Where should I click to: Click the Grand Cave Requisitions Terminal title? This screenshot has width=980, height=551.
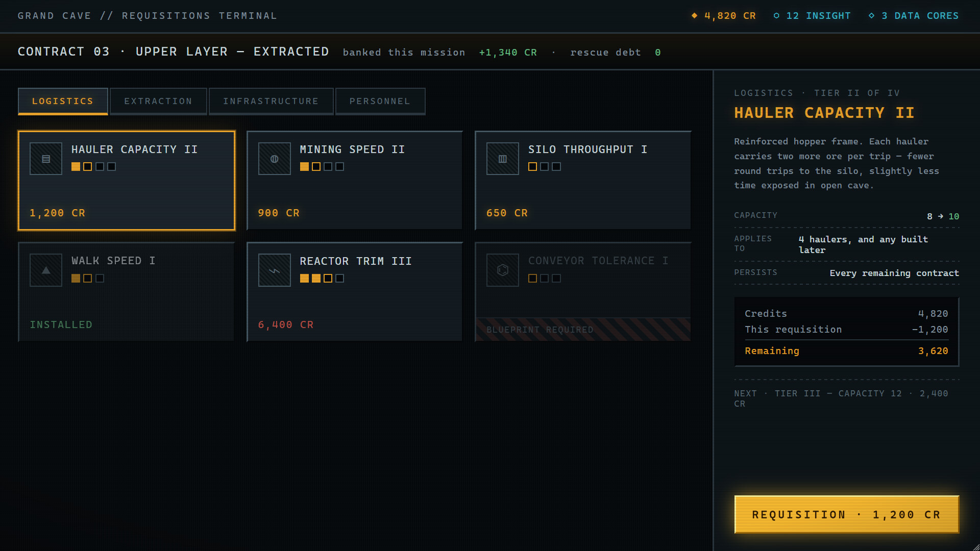tap(148, 16)
